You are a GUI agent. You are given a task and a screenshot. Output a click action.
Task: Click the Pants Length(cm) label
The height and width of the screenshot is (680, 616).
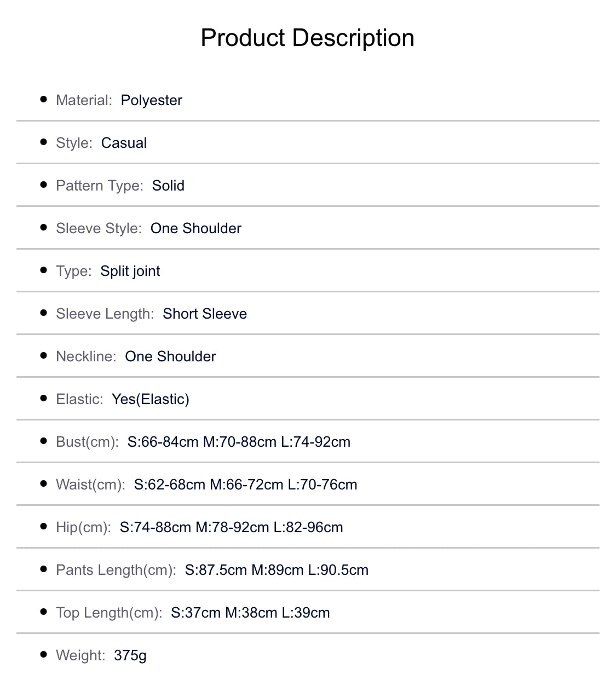pyautogui.click(x=116, y=570)
